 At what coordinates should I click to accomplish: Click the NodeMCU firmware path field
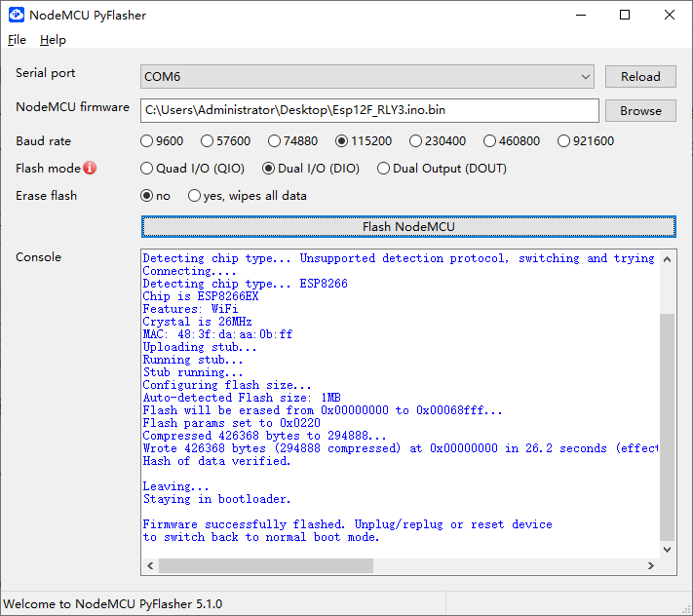pyautogui.click(x=369, y=110)
